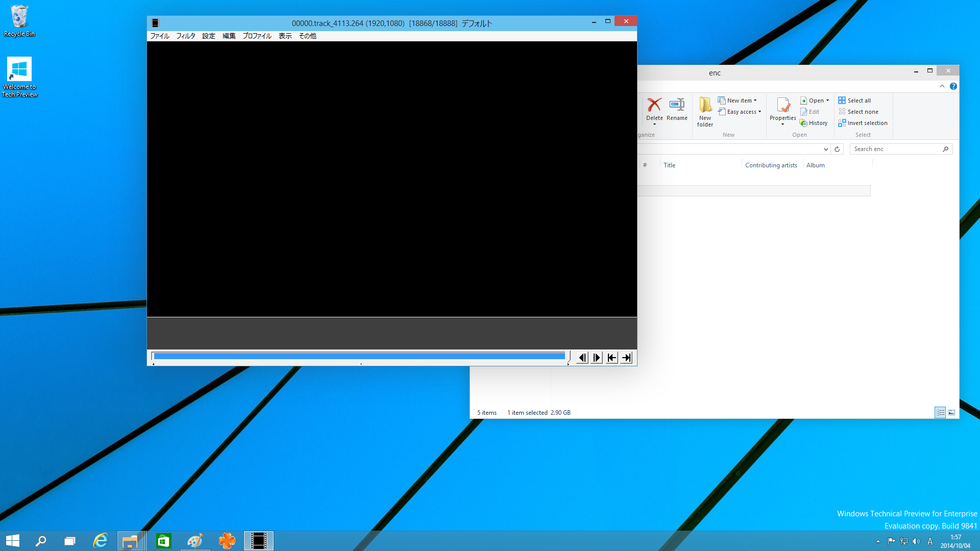Open the orange flower app on the taskbar
The width and height of the screenshot is (980, 551).
227,541
